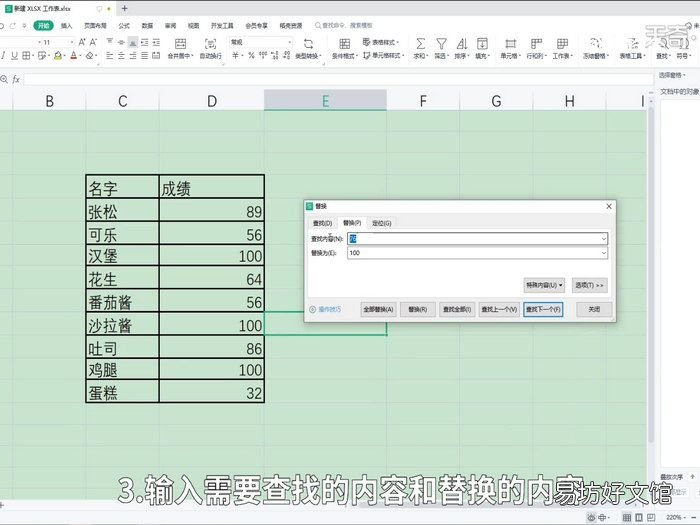This screenshot has height=525, width=700.
Task: Expand the 查找内容 history dropdown arrow
Action: [603, 239]
